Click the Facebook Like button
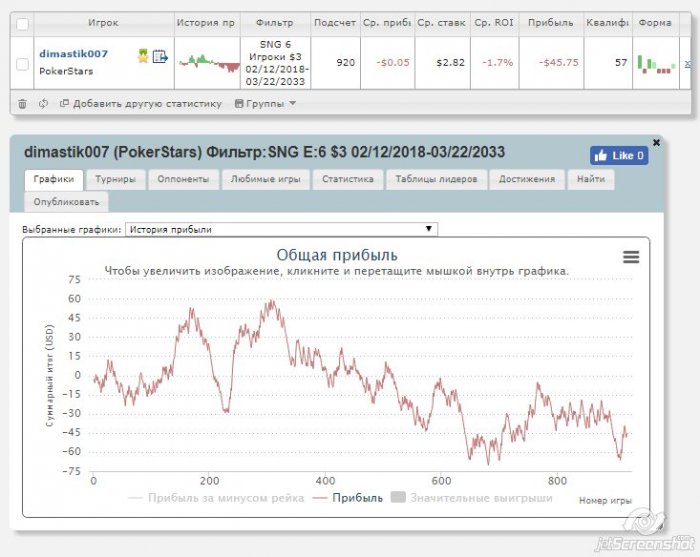 pyautogui.click(x=619, y=156)
